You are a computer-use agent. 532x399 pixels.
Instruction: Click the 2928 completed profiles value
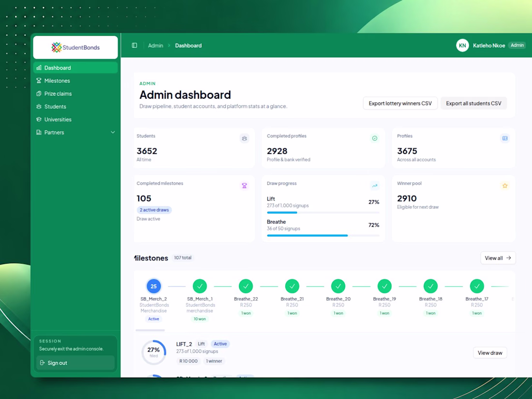[x=277, y=151]
